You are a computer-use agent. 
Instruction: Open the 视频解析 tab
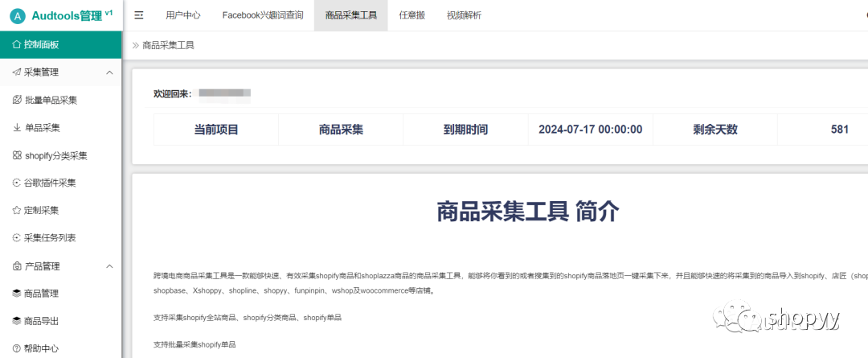tap(464, 15)
